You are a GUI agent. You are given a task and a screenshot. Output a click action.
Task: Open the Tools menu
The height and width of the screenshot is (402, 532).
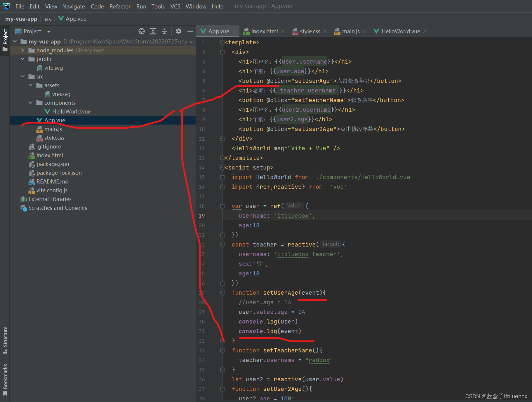[x=158, y=6]
